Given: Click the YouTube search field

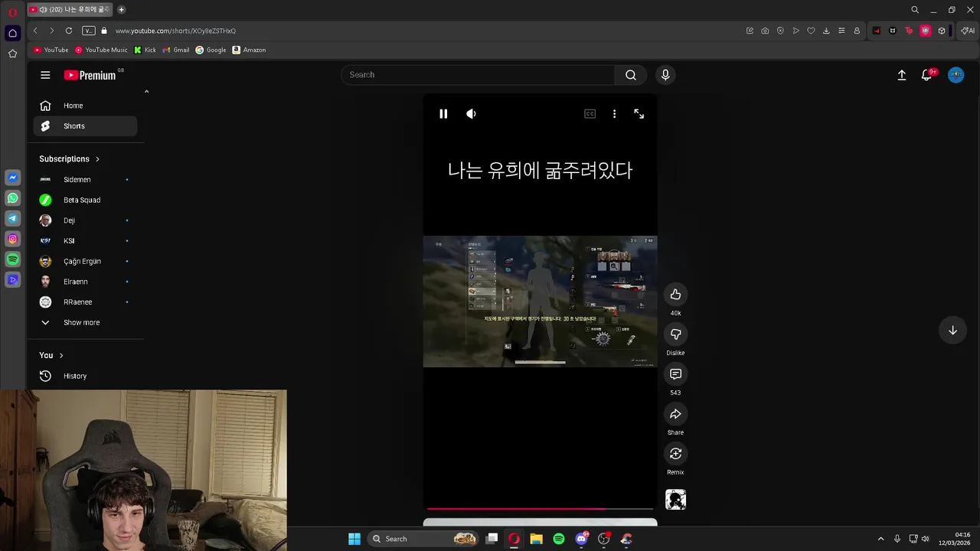Looking at the screenshot, I should 478,75.
